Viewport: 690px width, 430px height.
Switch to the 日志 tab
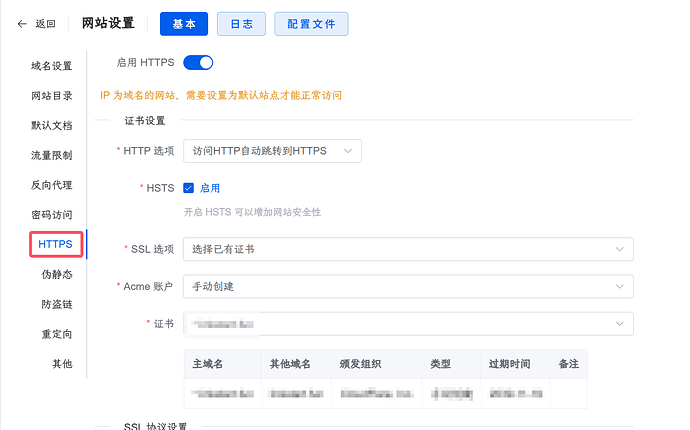(241, 24)
